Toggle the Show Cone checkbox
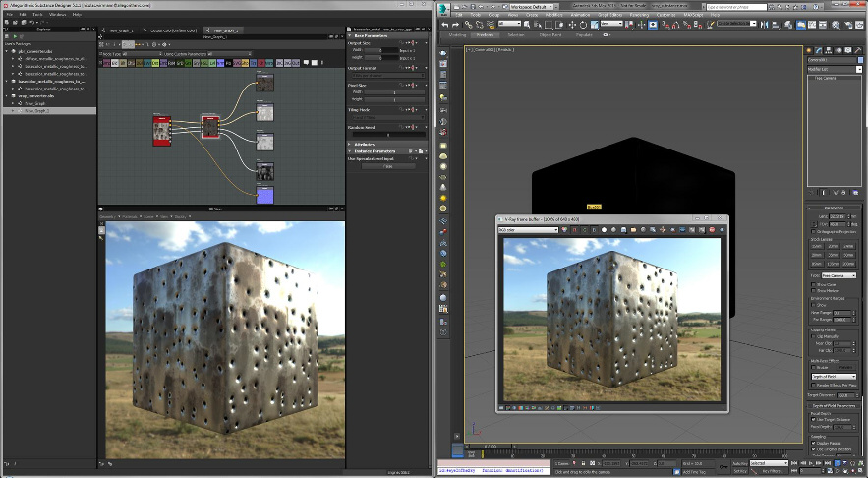 point(813,284)
